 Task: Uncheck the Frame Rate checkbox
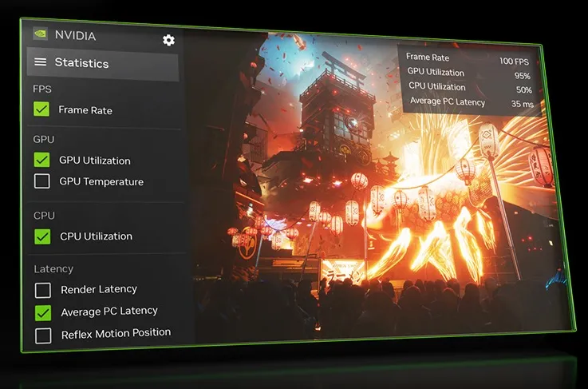point(41,109)
